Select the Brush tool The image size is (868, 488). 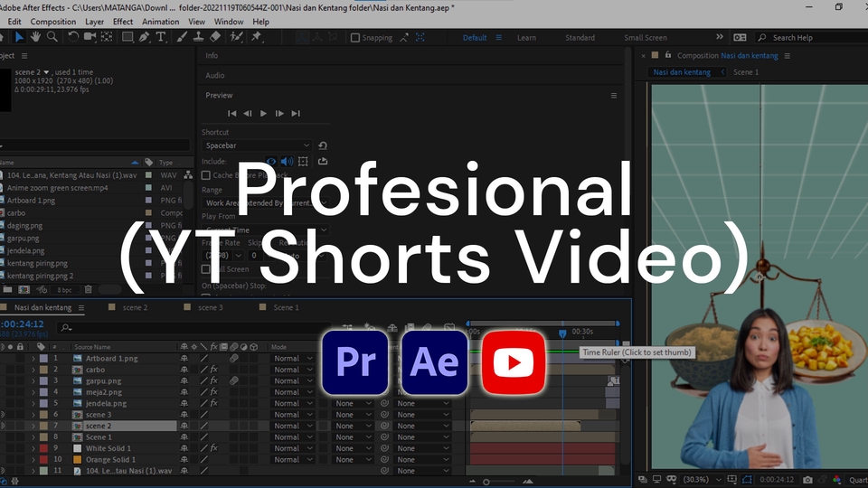pos(182,37)
